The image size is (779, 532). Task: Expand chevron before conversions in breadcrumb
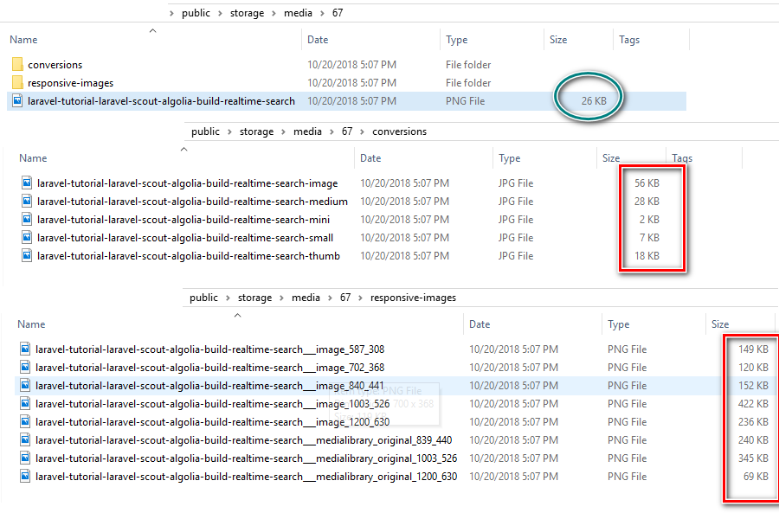(x=362, y=131)
